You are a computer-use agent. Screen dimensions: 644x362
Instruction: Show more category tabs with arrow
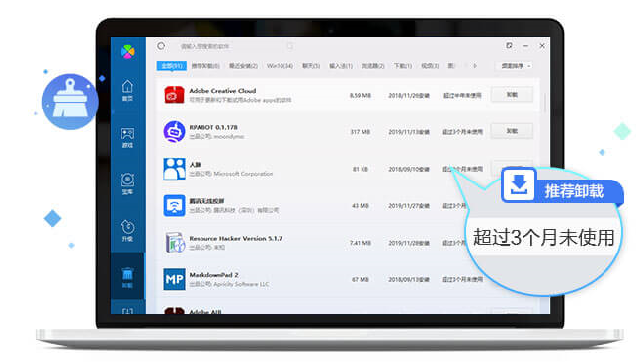point(475,66)
